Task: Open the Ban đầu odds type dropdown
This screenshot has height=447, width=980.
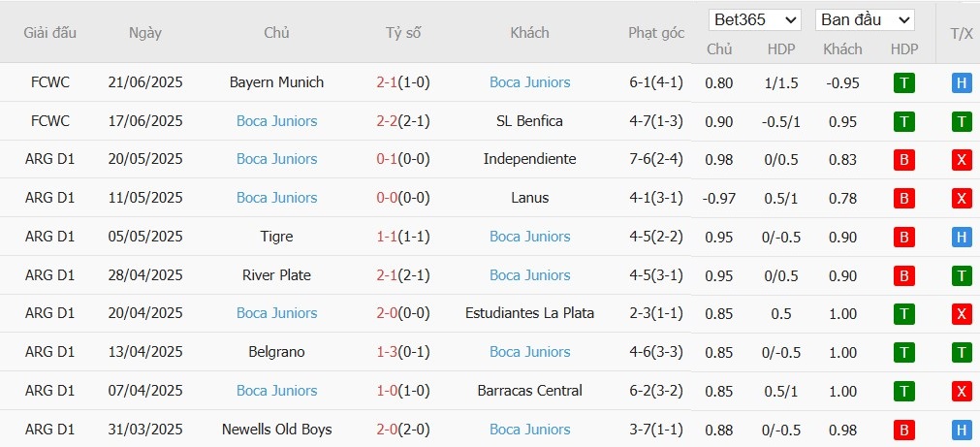Action: coord(865,20)
